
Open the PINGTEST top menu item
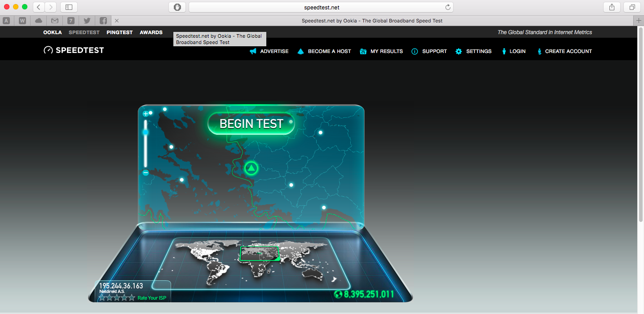click(119, 32)
